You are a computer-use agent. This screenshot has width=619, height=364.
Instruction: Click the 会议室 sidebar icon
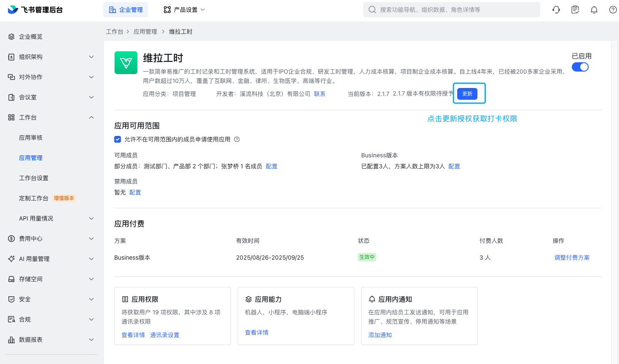[x=11, y=97]
